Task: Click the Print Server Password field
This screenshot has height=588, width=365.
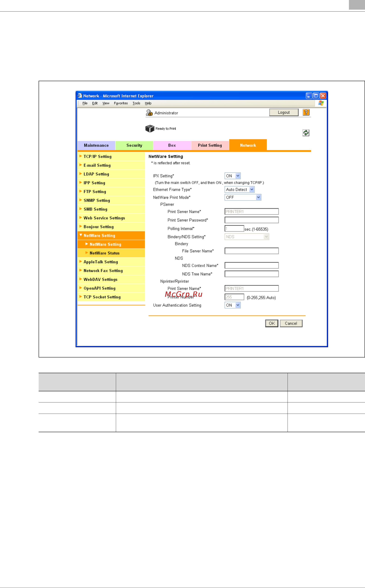Action: point(252,220)
